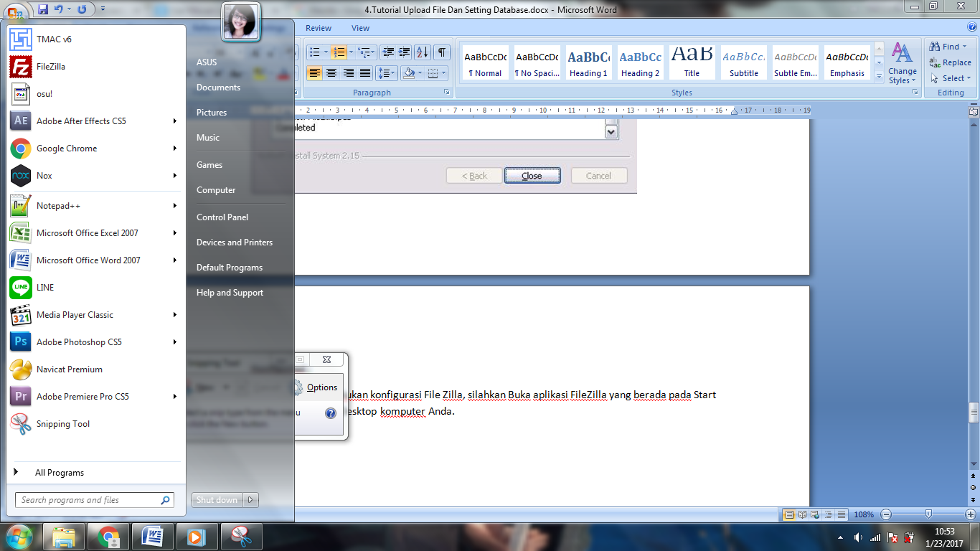Screen dimensions: 980x551
Task: Open Help and Support
Action: point(230,293)
